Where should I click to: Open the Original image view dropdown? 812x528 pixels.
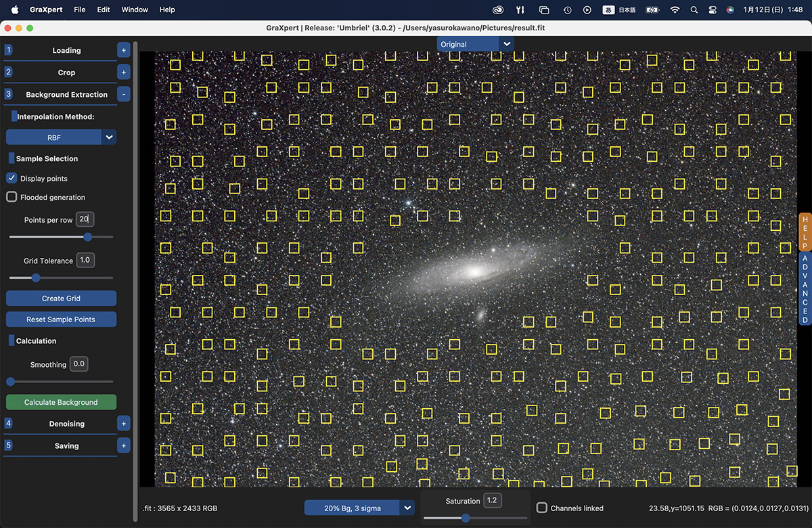tap(475, 44)
